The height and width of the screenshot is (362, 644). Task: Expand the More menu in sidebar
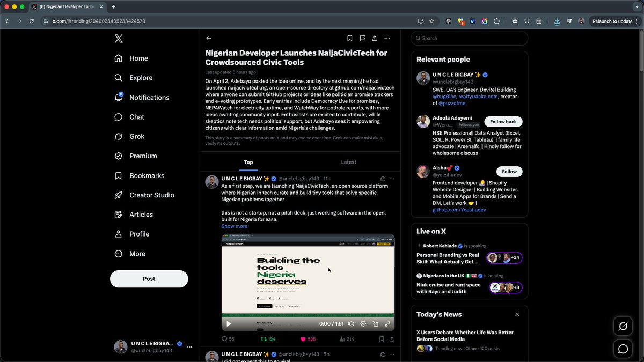tap(130, 254)
